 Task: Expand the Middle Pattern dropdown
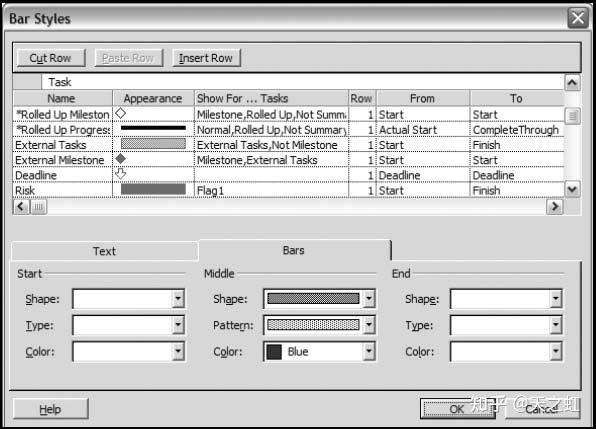point(369,325)
